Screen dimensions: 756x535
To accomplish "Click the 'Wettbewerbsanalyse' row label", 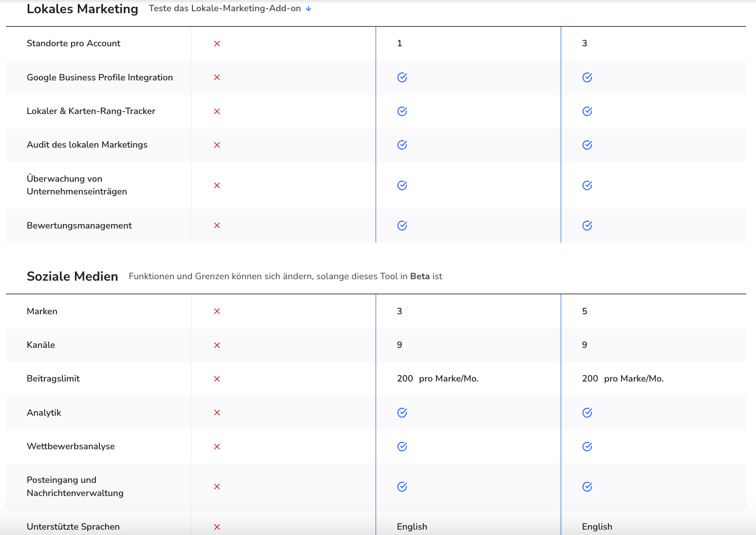I will [71, 446].
